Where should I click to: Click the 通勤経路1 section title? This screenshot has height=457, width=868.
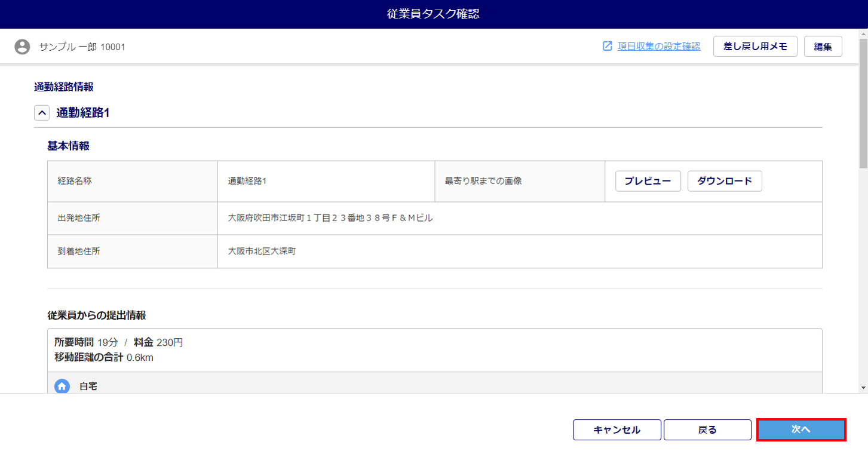tap(83, 112)
